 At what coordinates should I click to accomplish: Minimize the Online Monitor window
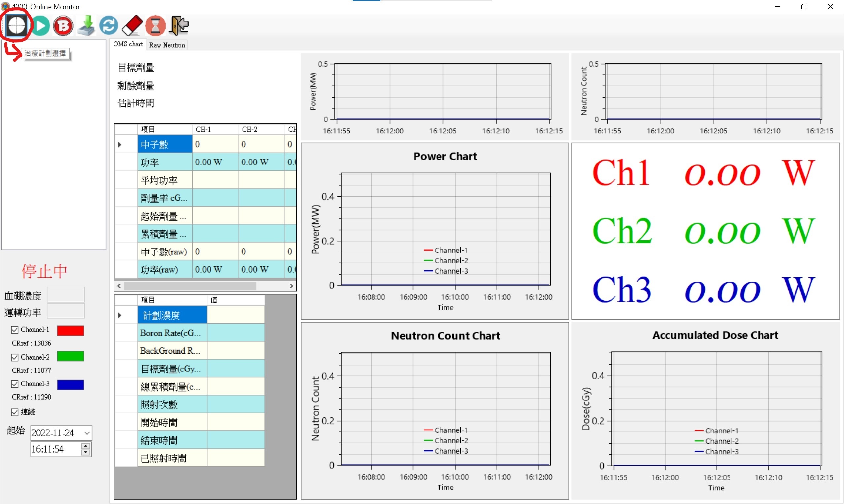(777, 7)
